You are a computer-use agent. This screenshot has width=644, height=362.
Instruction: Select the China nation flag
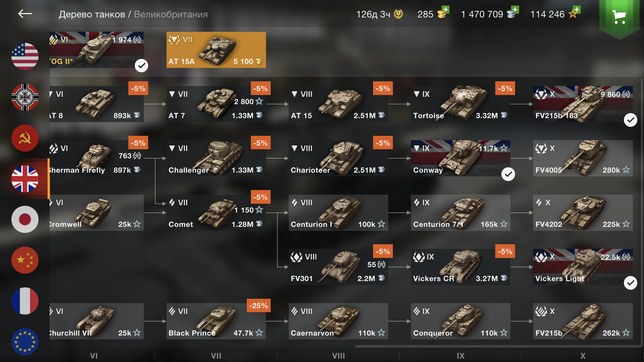pyautogui.click(x=25, y=260)
